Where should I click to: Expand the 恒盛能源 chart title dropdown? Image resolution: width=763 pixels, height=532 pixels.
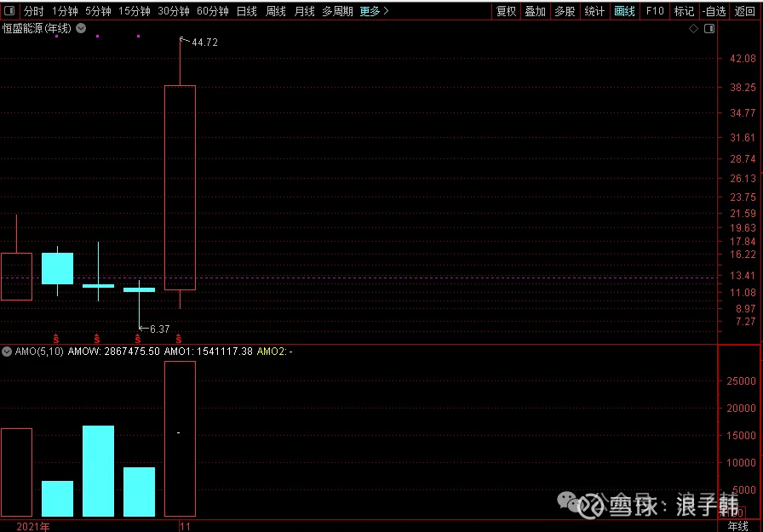(81, 28)
